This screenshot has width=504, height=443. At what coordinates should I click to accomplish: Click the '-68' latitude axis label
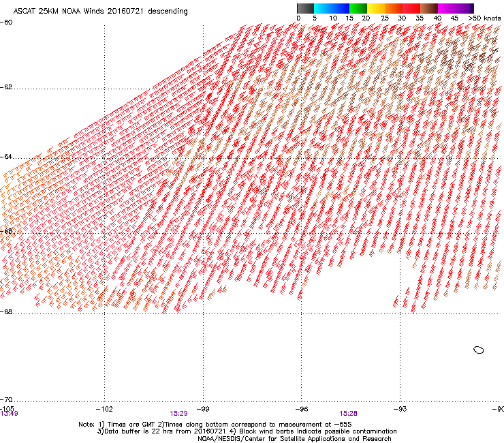[x=6, y=311]
